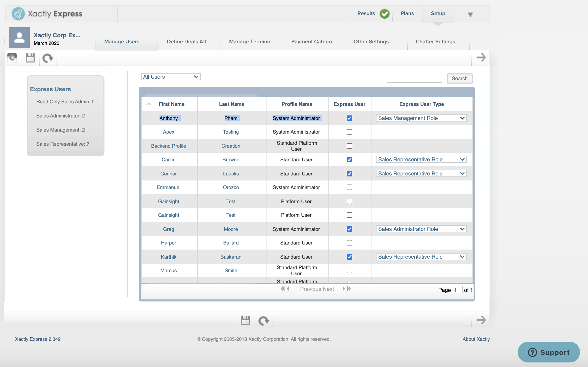The image size is (588, 367).
Task: Switch to Define Deals Att... tab
Action: click(x=189, y=42)
